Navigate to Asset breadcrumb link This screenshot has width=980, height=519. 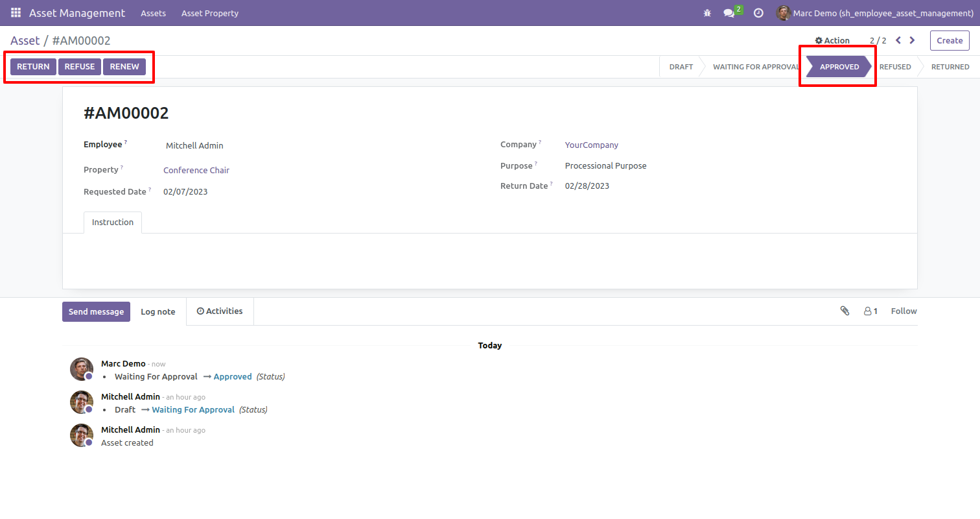tap(25, 40)
